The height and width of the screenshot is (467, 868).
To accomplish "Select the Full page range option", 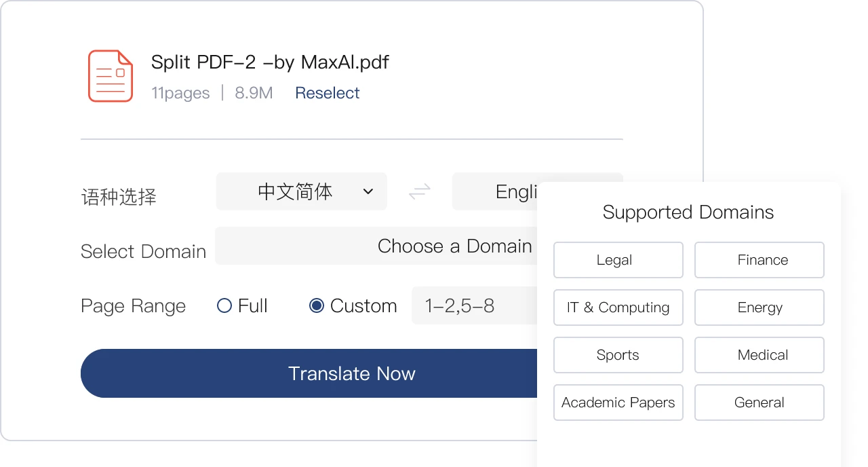I will (242, 305).
